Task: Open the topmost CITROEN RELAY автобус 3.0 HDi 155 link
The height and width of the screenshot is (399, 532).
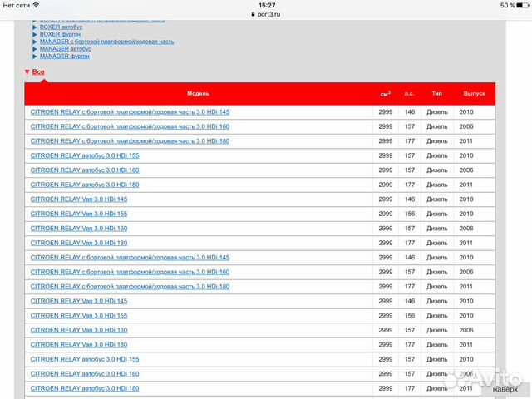Action: pyautogui.click(x=85, y=155)
